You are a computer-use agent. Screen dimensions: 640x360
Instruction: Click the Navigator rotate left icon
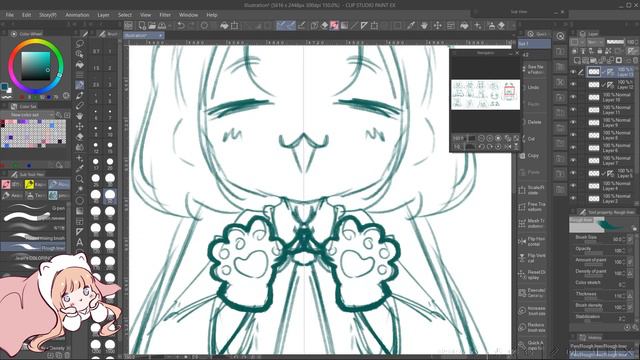coord(481,147)
